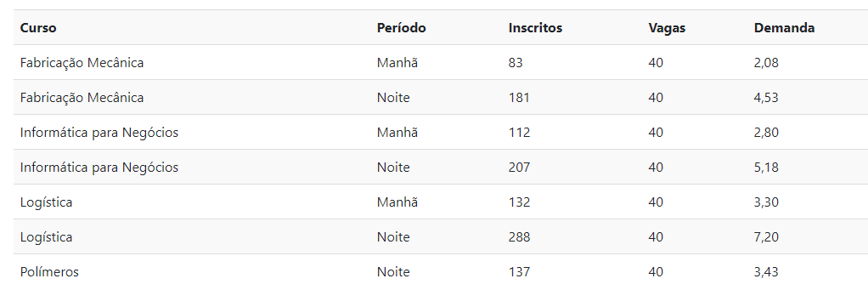Click the Demanda value 3,43

pos(766,273)
